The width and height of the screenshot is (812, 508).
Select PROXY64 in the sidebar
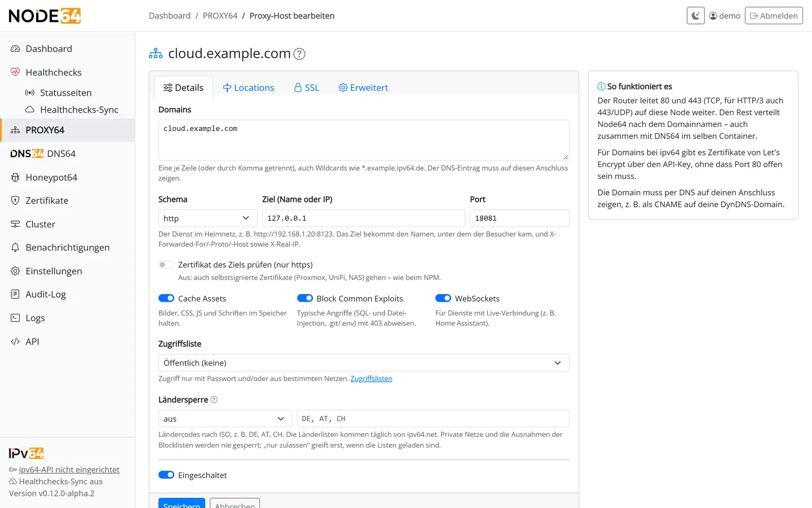(67, 130)
